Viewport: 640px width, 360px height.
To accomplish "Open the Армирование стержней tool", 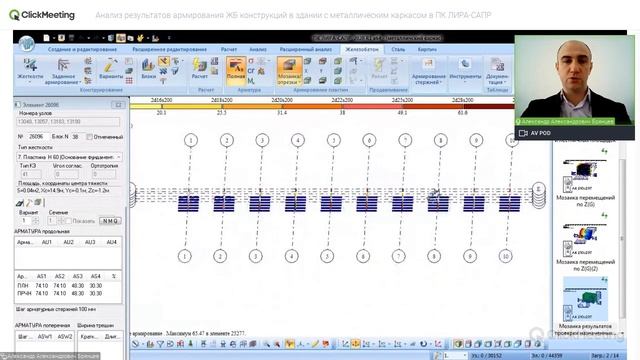I will (x=429, y=70).
